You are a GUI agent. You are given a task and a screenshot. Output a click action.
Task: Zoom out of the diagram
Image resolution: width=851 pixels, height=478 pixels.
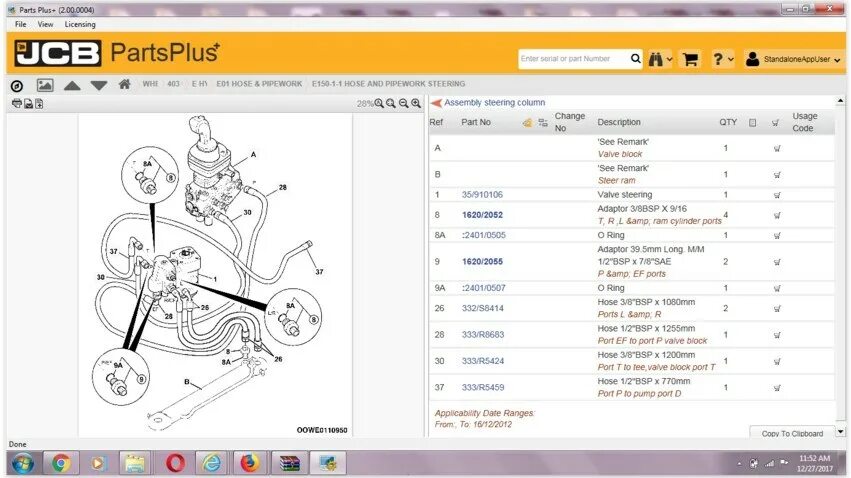coord(403,103)
